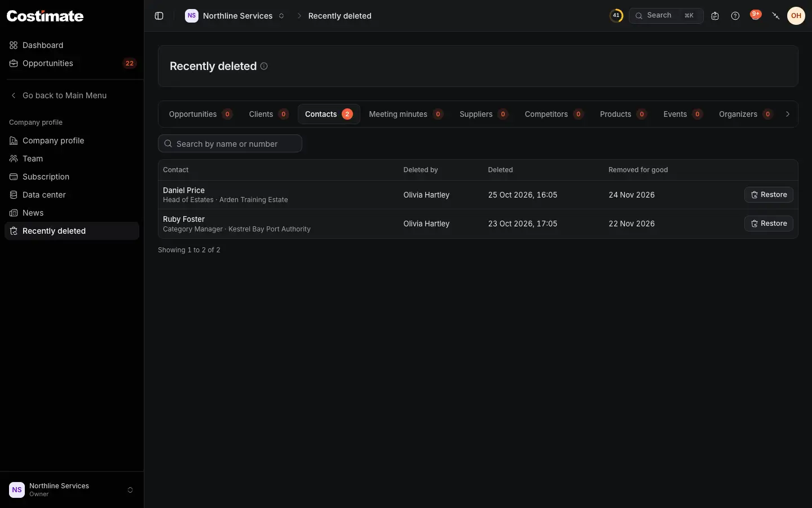This screenshot has height=508, width=812.
Task: Select Recently deleted in sidebar
Action: coord(72,231)
